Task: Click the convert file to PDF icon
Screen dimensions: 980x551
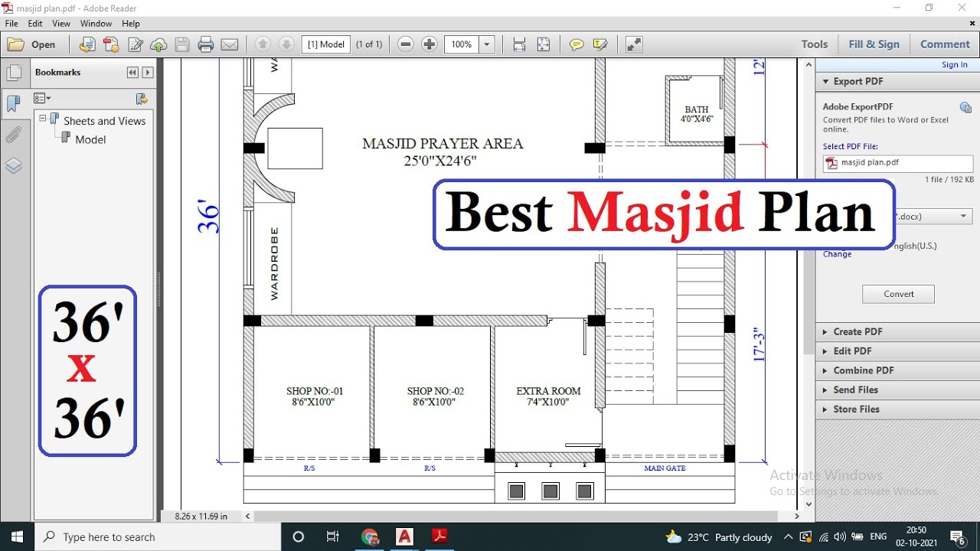Action: coord(112,44)
